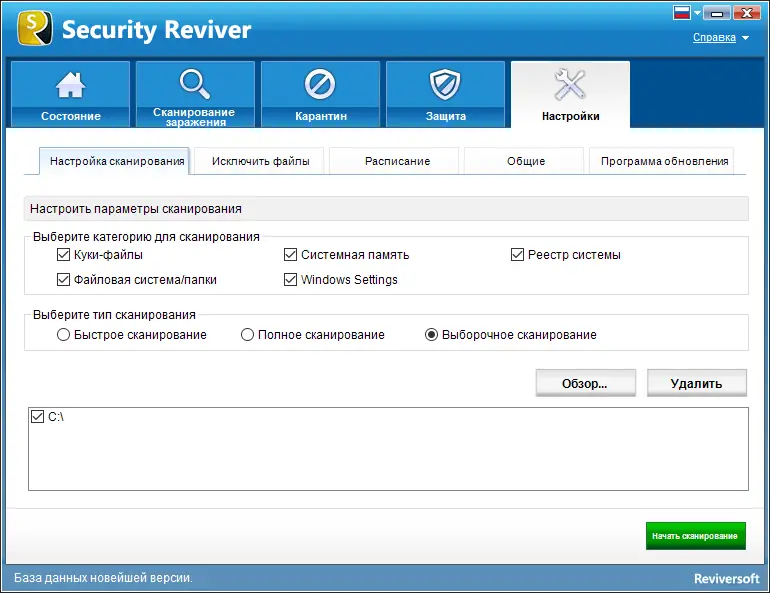The height and width of the screenshot is (593, 770).
Task: Go to Карантин tab label
Action: (321, 116)
